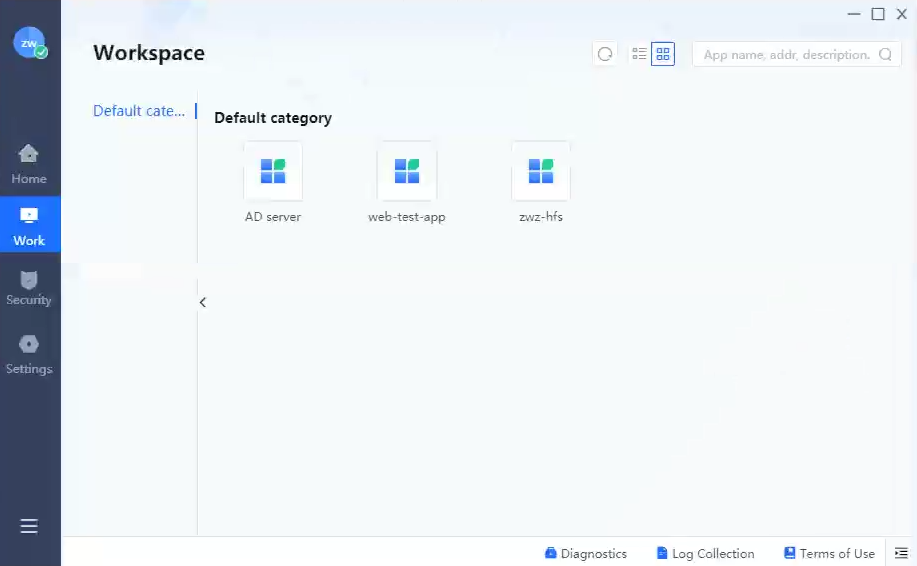Maximize the application window

tap(878, 14)
